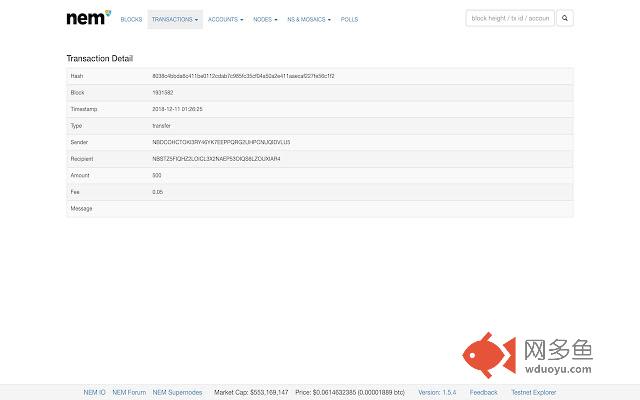Image resolution: width=640 pixels, height=400 pixels.
Task: Open the recipient account address
Action: pos(216,159)
